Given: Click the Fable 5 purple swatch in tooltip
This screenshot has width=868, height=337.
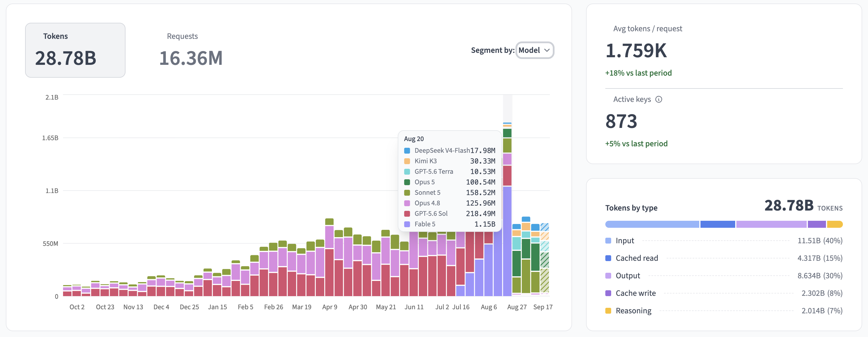Looking at the screenshot, I should point(407,224).
